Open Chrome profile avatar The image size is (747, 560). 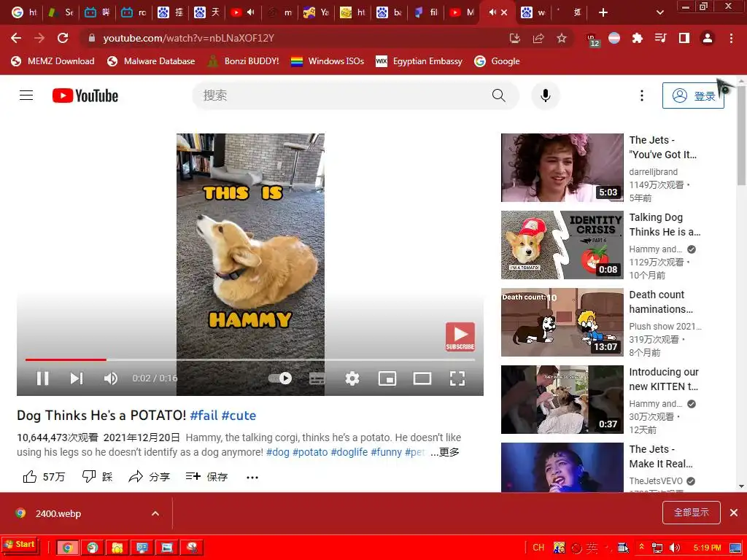pyautogui.click(x=708, y=38)
